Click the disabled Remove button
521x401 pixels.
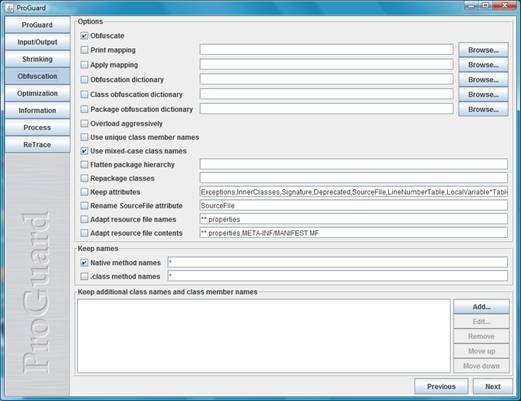click(481, 336)
